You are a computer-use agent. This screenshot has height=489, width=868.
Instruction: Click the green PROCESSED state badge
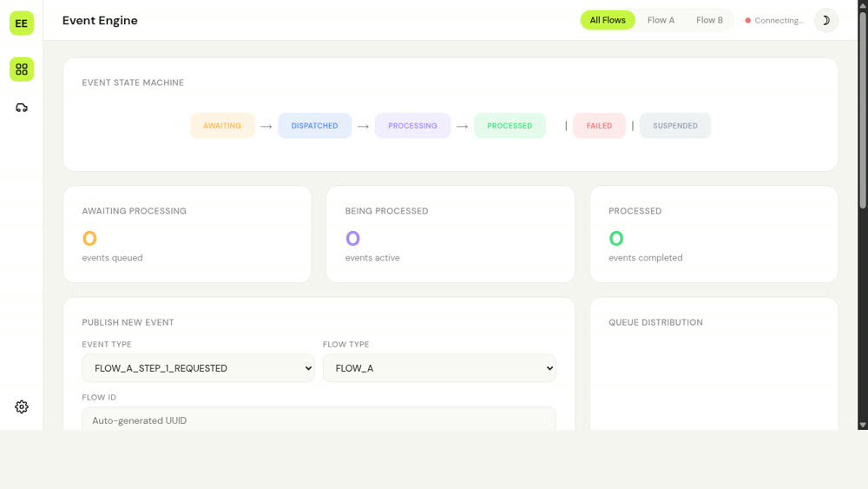[x=510, y=126]
